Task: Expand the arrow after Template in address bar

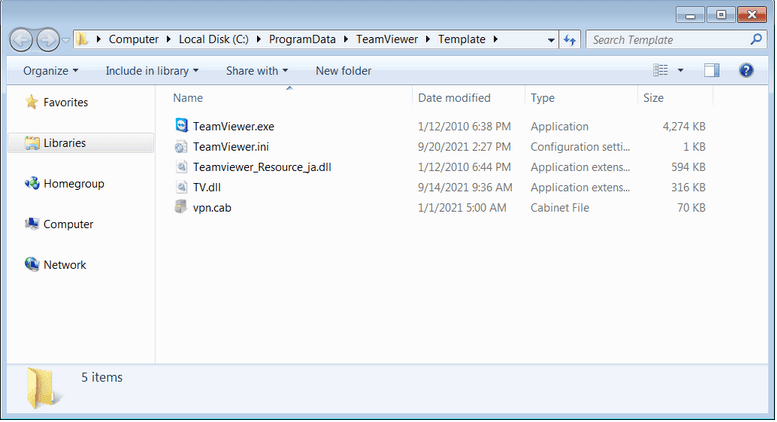Action: 495,39
